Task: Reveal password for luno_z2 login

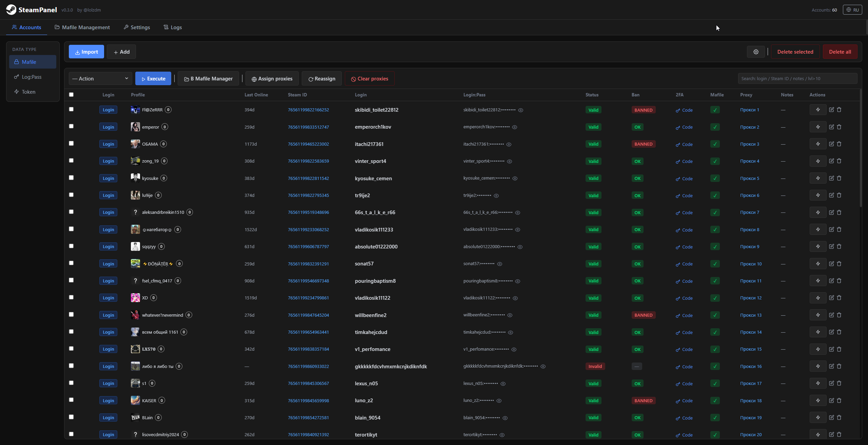Action: tap(499, 401)
